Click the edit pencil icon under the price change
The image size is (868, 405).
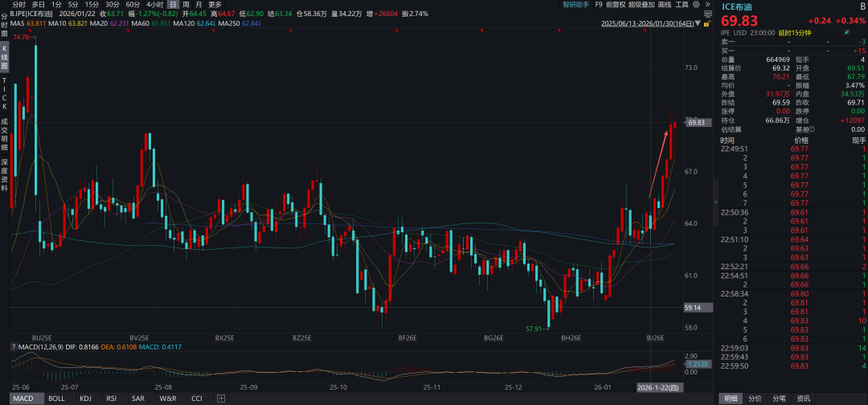click(x=846, y=33)
